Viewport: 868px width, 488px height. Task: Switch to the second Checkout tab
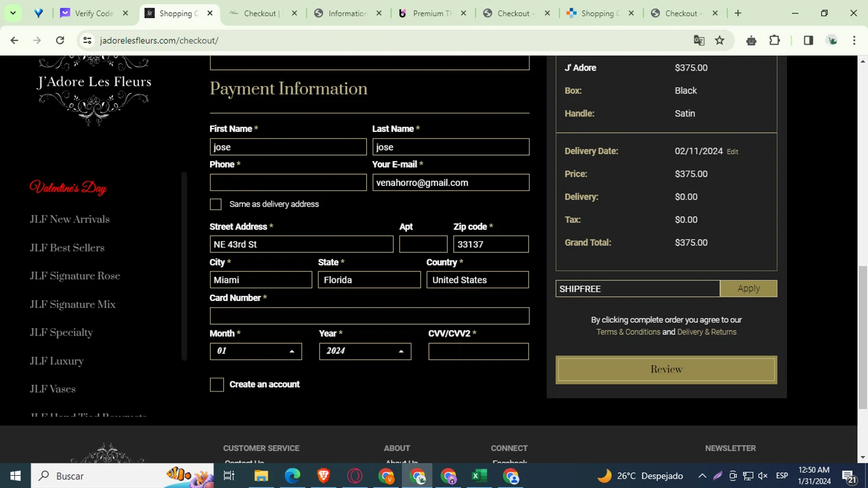(x=516, y=13)
